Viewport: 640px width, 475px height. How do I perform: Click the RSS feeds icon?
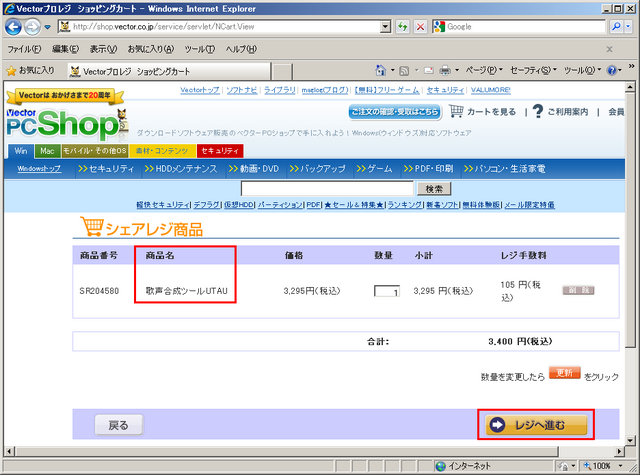point(404,71)
